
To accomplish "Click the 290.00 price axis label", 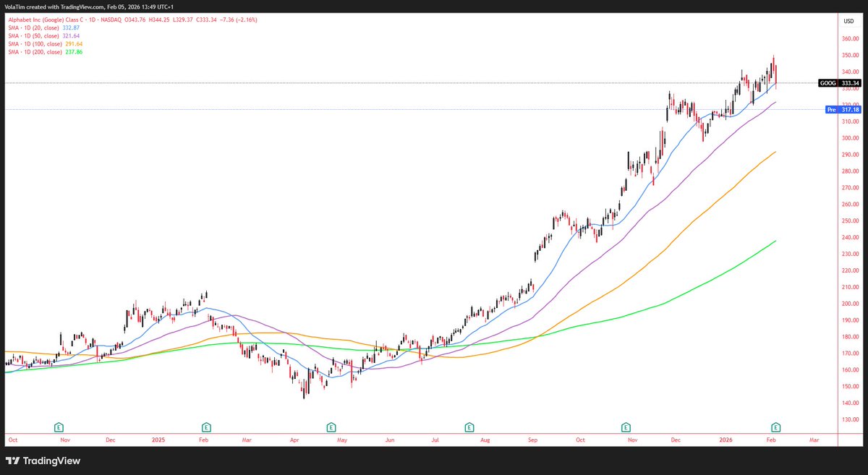I will (x=848, y=155).
